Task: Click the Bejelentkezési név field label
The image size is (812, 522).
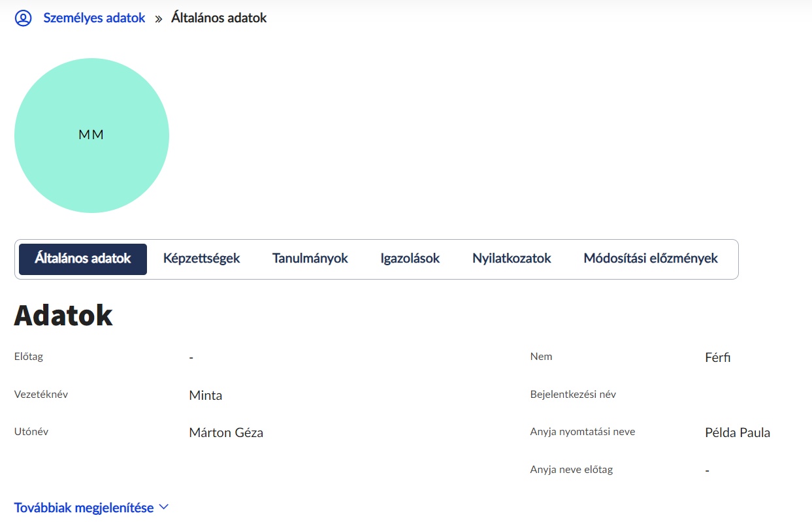Action: point(572,395)
